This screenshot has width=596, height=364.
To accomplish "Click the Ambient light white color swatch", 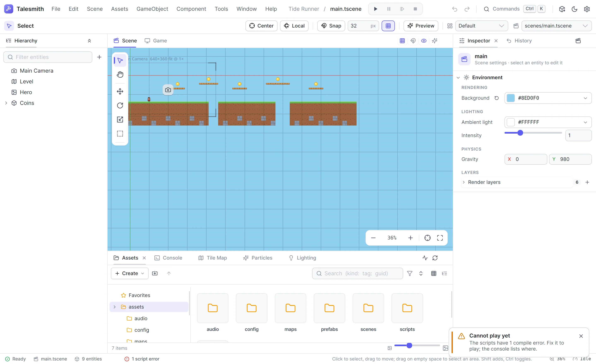I will (x=510, y=122).
